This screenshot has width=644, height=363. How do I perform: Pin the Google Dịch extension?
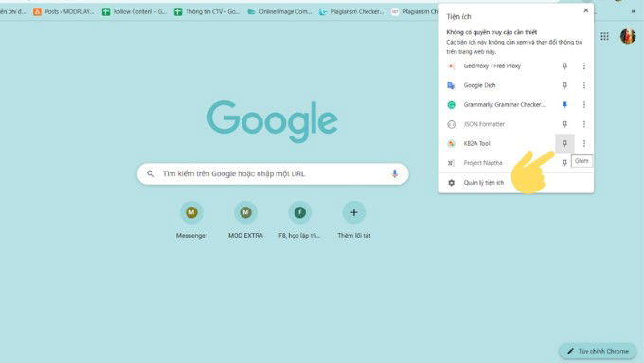pyautogui.click(x=564, y=85)
